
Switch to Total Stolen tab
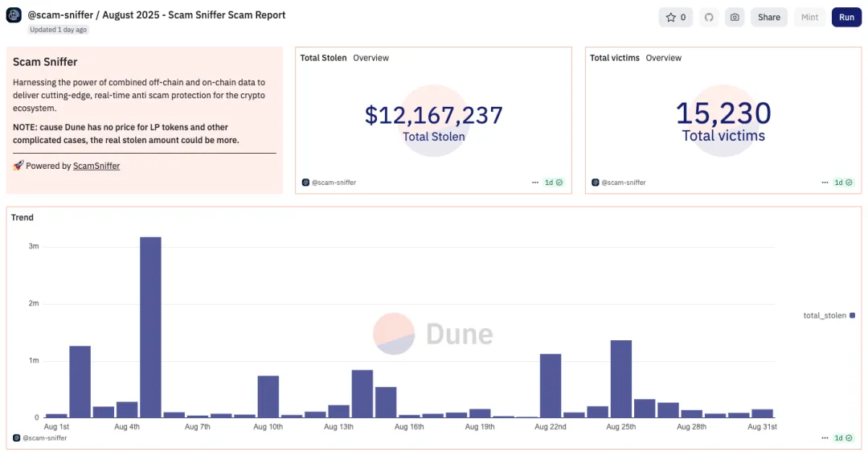click(323, 58)
